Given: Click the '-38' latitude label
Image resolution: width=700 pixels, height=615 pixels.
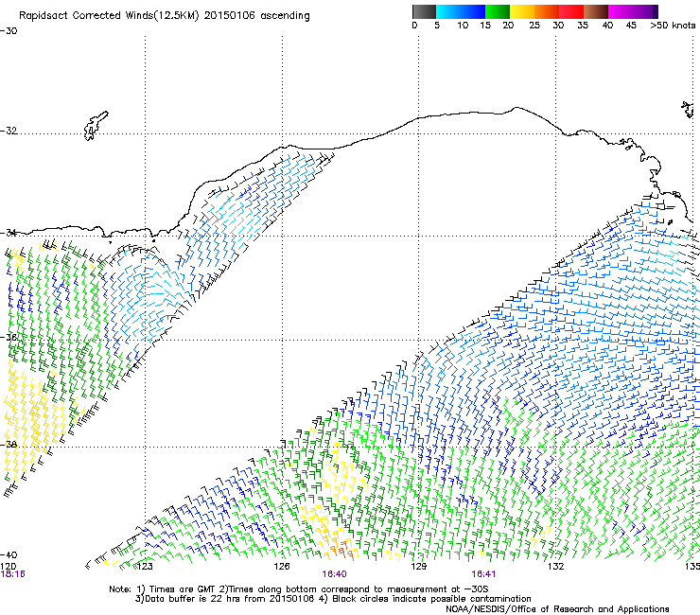Looking at the screenshot, I should coord(9,445).
